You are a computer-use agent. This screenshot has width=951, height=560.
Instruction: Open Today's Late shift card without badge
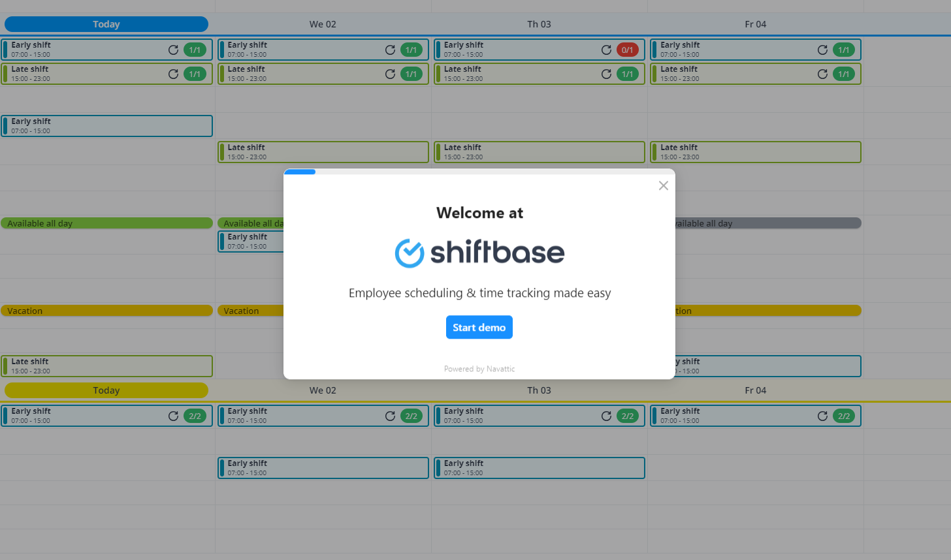[x=106, y=366]
